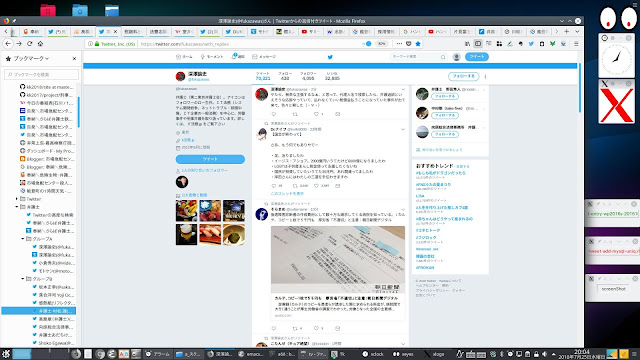
Task: Open the kk2018 GitHub bookmark
Action: point(47,87)
